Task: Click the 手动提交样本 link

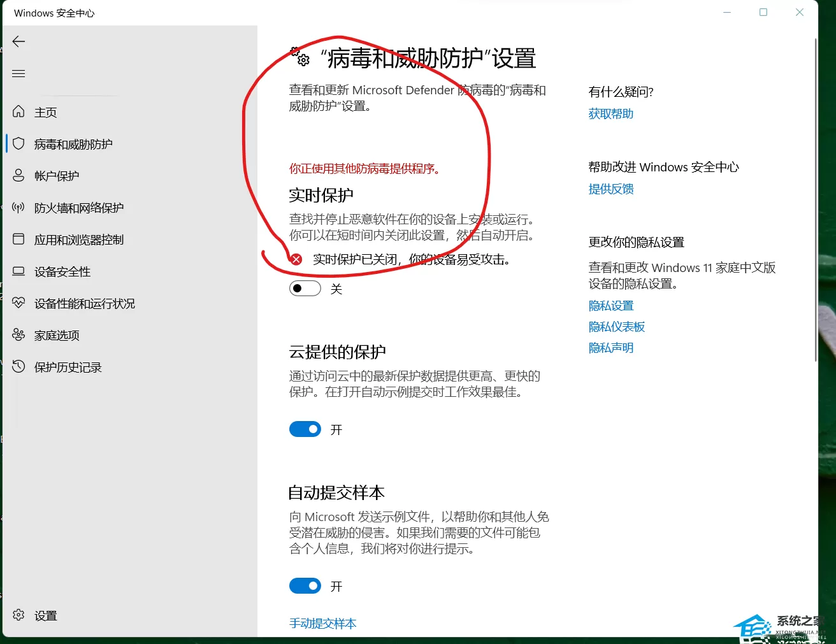Action: point(322,624)
